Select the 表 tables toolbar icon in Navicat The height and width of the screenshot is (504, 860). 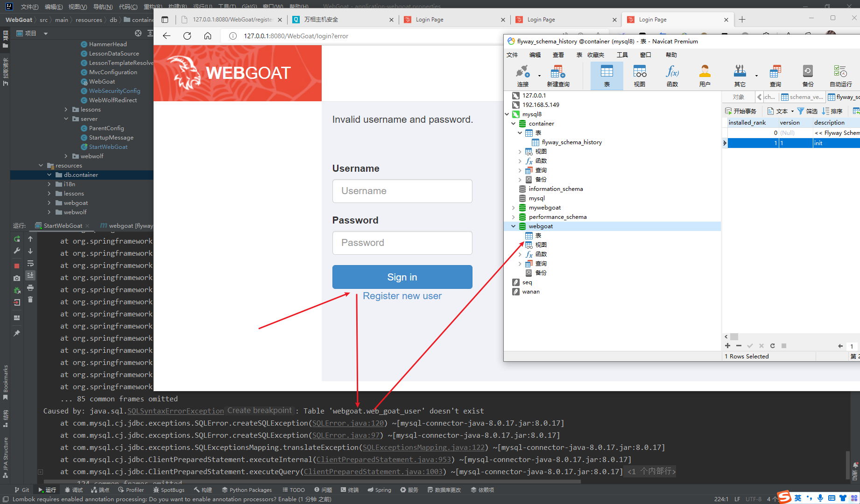click(x=606, y=76)
